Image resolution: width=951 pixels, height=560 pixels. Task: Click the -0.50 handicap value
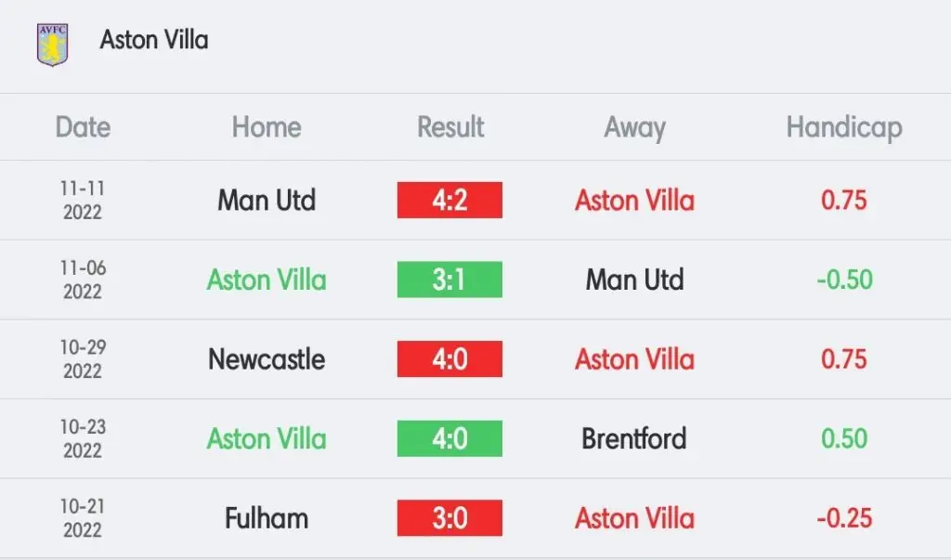pos(844,280)
